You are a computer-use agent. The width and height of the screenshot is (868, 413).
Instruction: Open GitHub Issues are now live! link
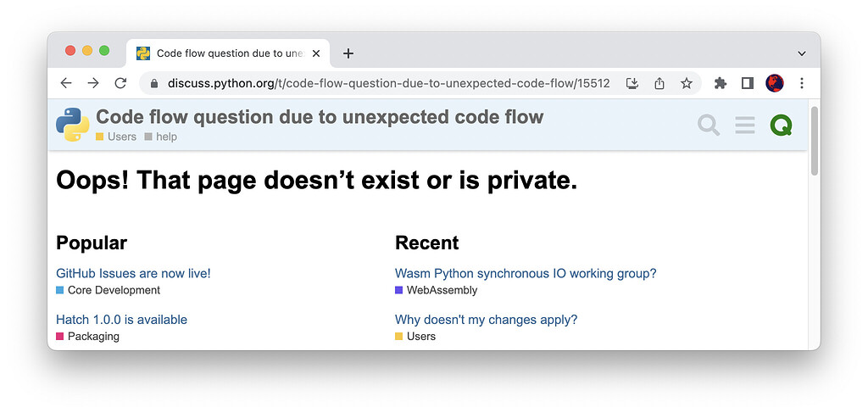coord(133,273)
